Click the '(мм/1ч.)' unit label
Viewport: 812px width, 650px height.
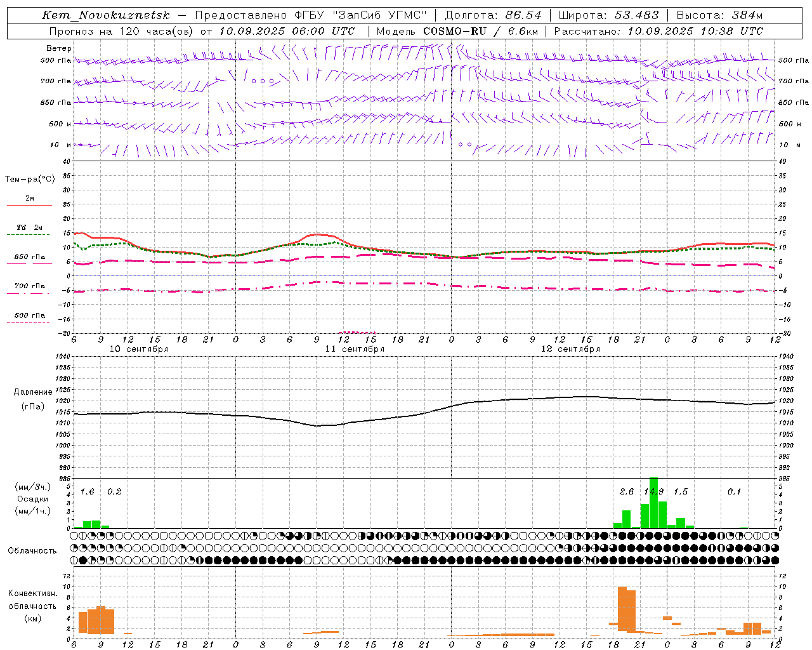click(33, 511)
